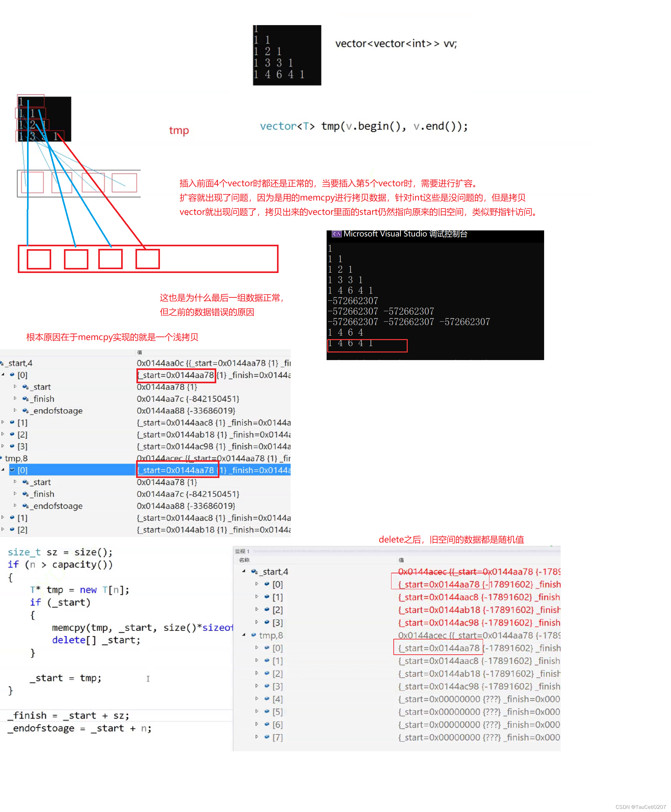The width and height of the screenshot is (671, 812).
Task: Click the Visual Studio debug console window icon
Action: tap(336, 234)
